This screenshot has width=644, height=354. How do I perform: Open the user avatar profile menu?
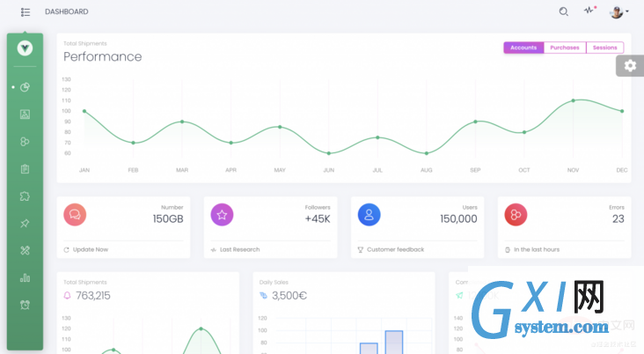point(618,12)
